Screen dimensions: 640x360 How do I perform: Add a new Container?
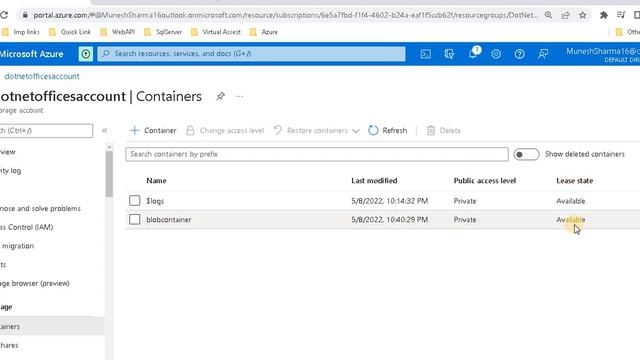(153, 131)
